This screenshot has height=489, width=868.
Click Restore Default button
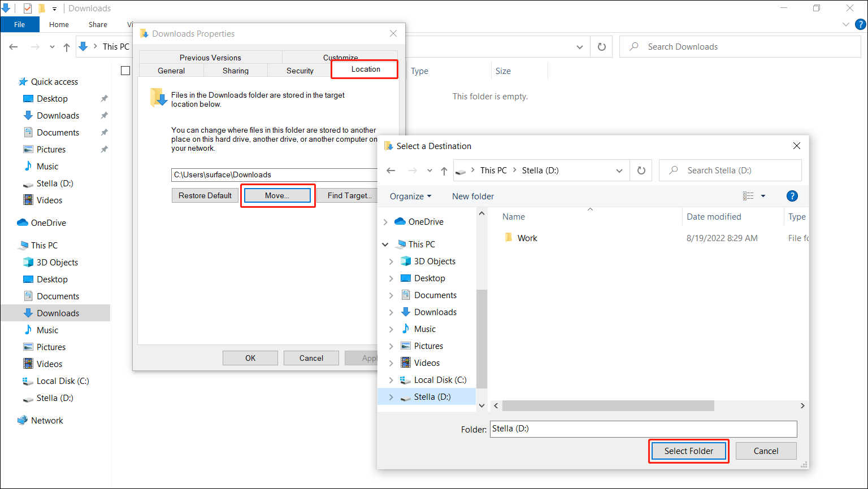205,195
